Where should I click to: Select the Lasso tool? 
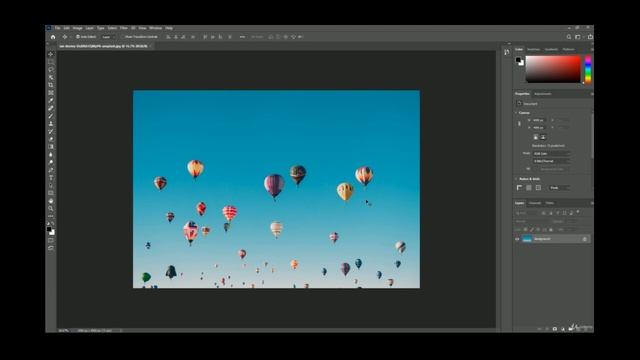click(x=51, y=69)
